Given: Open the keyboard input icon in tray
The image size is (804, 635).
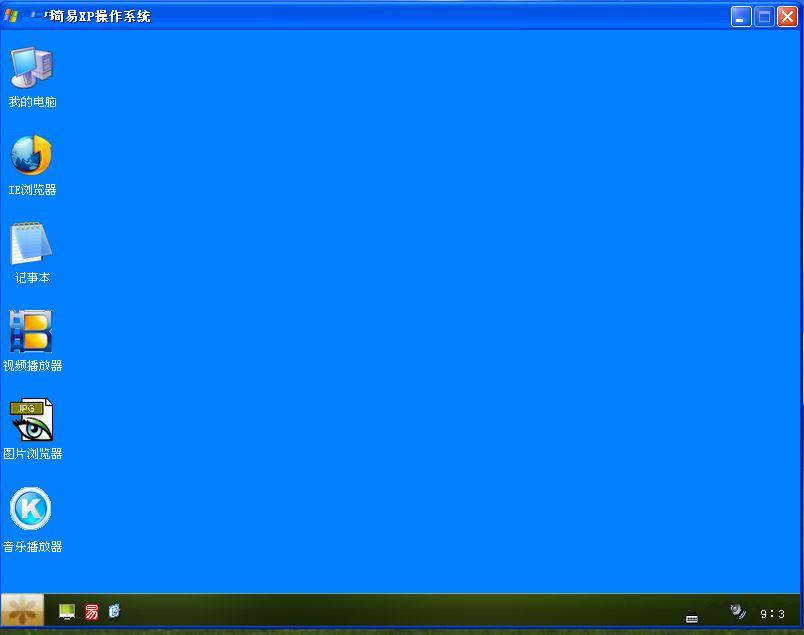Looking at the screenshot, I should [692, 617].
